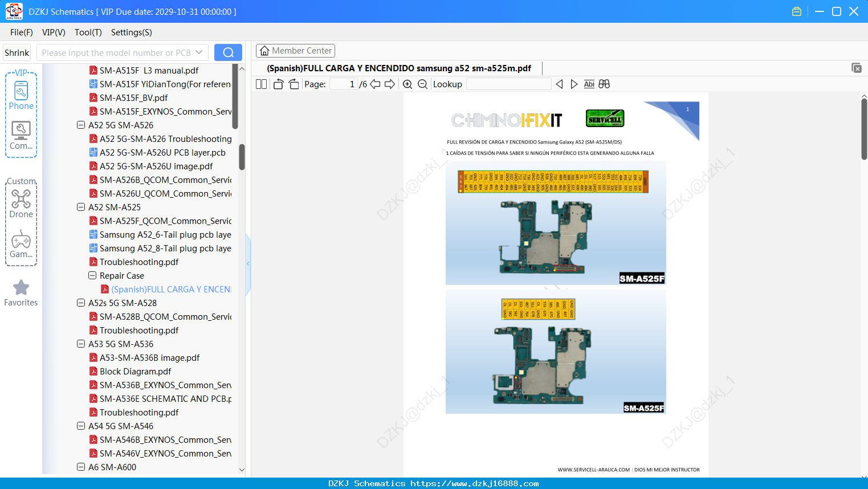Open the Computer category
Screen dimensions: 868x489
pyautogui.click(x=21, y=136)
